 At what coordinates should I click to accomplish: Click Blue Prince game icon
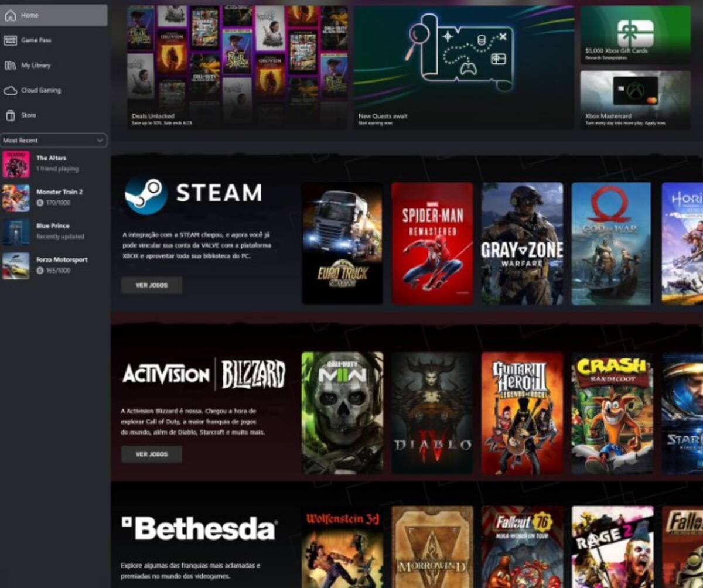coord(16,232)
